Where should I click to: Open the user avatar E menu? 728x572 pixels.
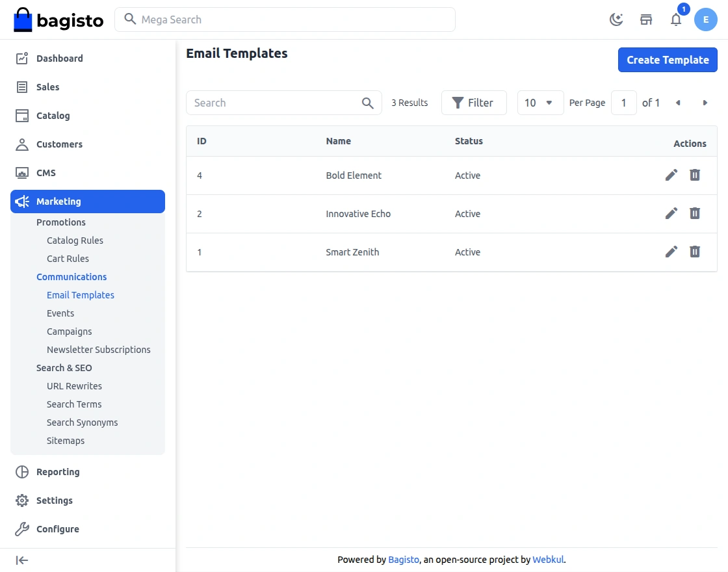(706, 19)
